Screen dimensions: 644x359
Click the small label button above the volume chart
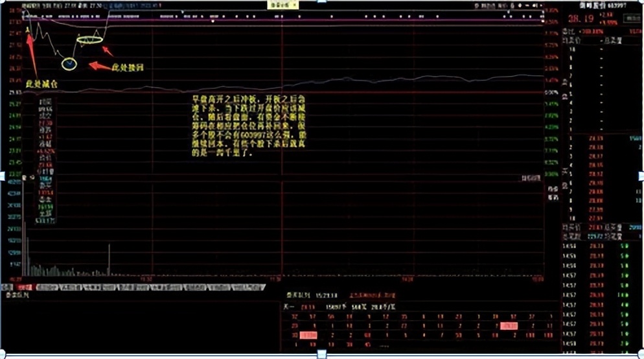[531, 178]
